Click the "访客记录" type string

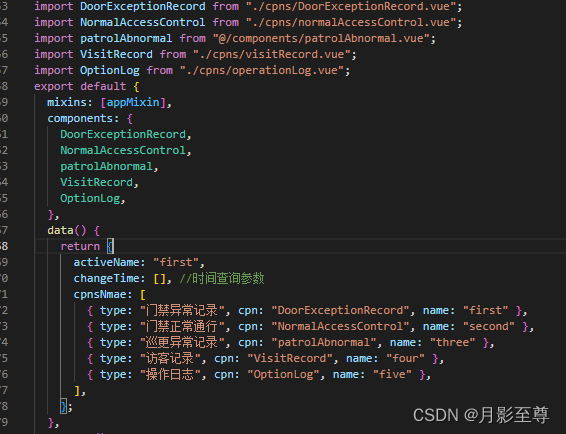click(x=170, y=358)
